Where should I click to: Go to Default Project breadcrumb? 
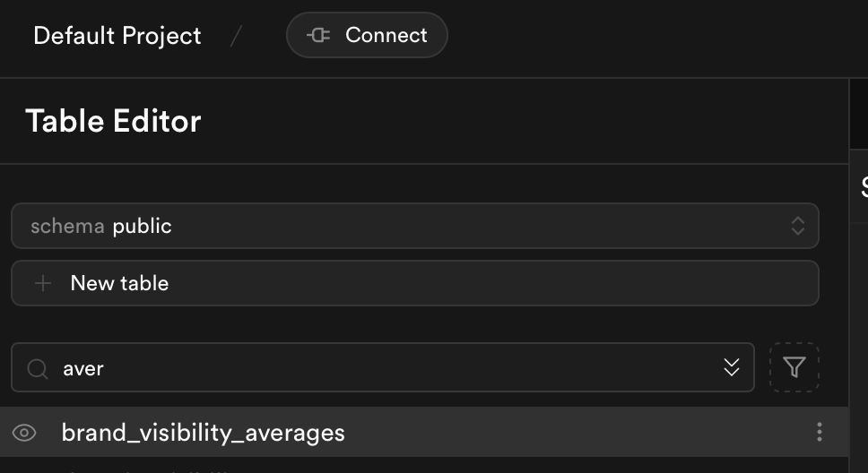point(117,36)
